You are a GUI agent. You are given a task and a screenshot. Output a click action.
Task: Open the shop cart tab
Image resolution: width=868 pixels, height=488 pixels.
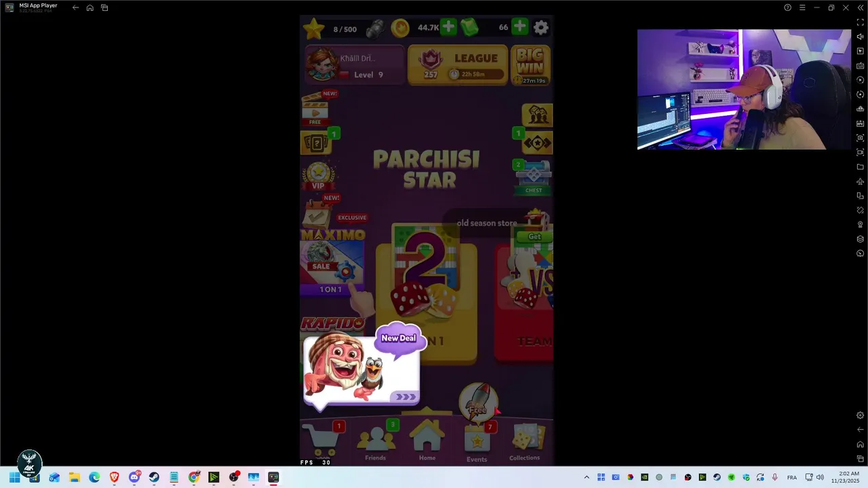[x=323, y=441]
